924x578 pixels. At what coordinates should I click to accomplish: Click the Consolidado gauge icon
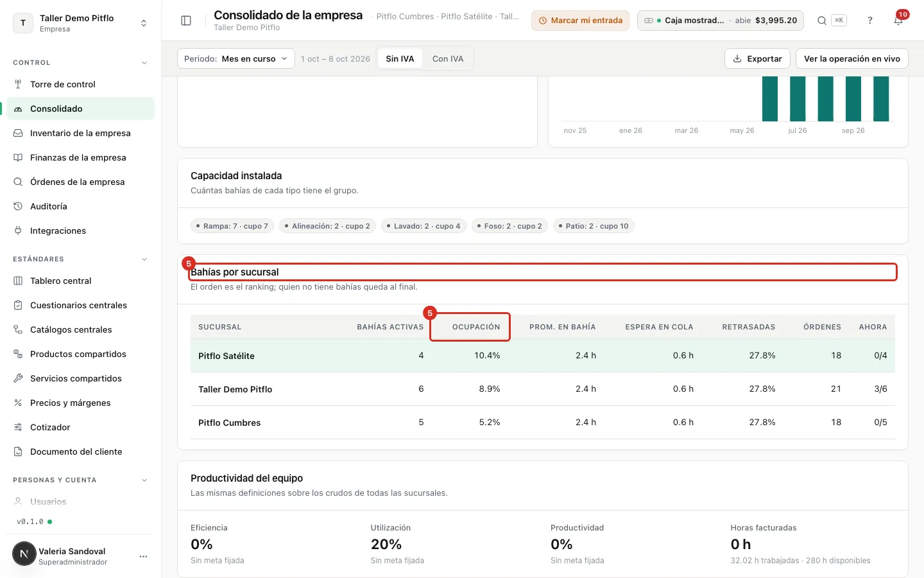pos(18,109)
